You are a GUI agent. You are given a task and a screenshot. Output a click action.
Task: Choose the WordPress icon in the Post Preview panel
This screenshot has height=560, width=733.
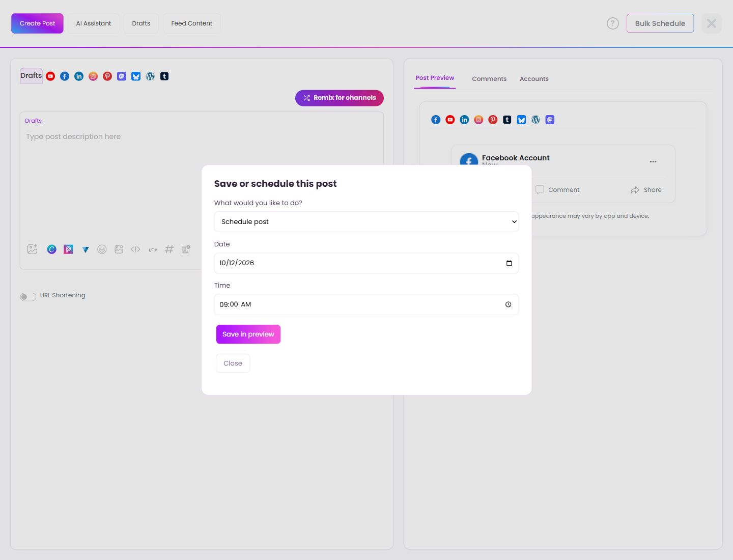coord(535,120)
